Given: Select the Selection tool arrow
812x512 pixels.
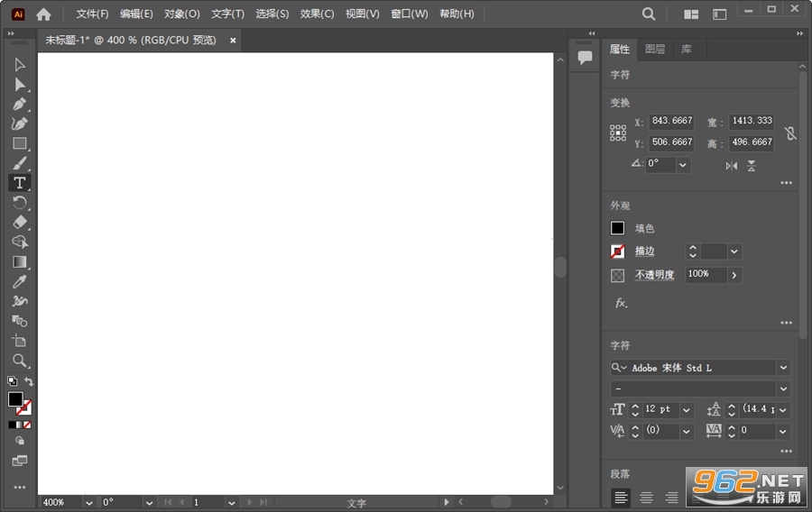Looking at the screenshot, I should [20, 65].
